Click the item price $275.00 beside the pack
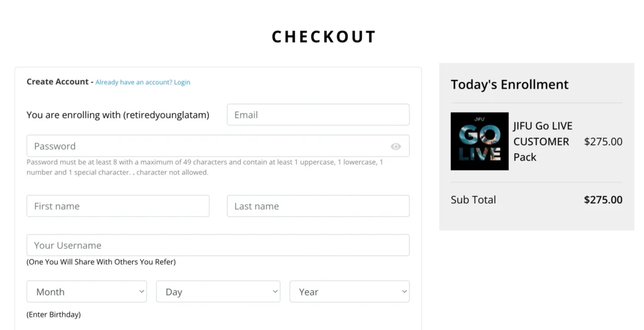The width and height of the screenshot is (644, 330). [603, 141]
